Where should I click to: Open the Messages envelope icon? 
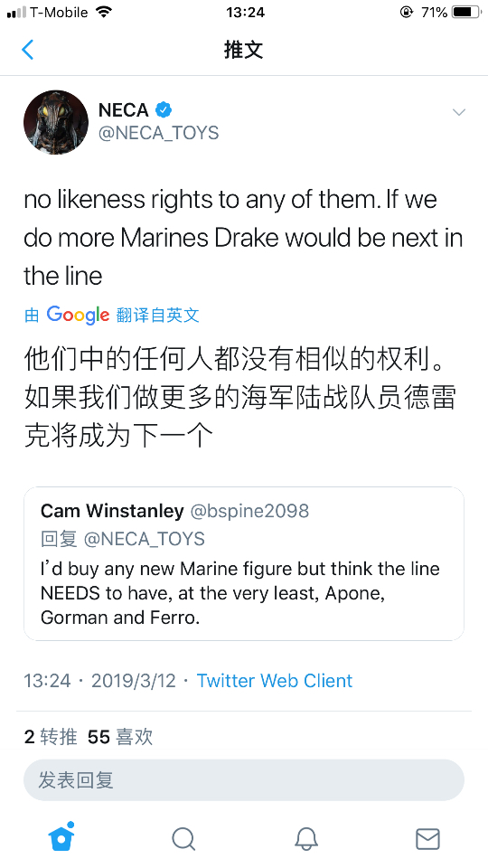[427, 839]
